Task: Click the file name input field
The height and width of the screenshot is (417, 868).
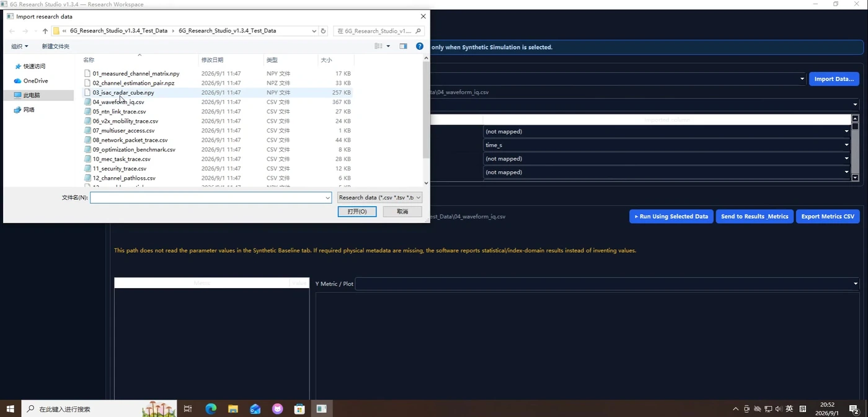Action: tap(210, 198)
